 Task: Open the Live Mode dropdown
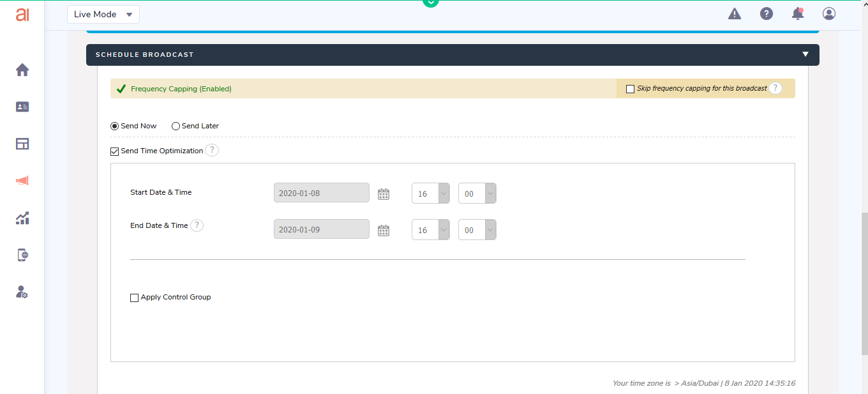point(103,14)
